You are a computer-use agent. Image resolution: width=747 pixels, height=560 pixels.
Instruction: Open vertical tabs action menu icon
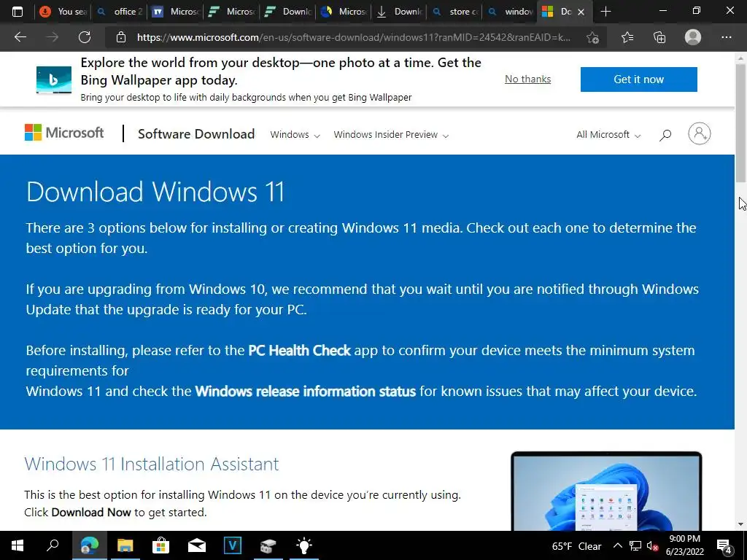click(x=18, y=12)
